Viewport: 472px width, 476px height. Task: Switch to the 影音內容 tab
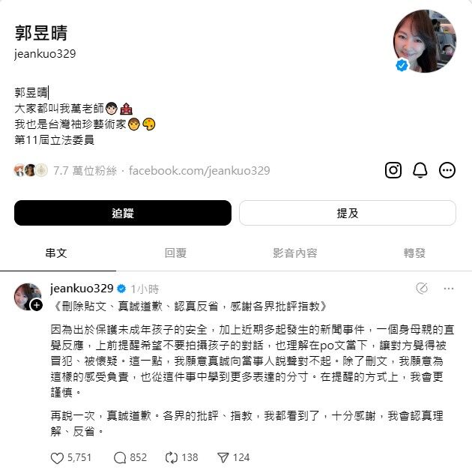(x=295, y=253)
